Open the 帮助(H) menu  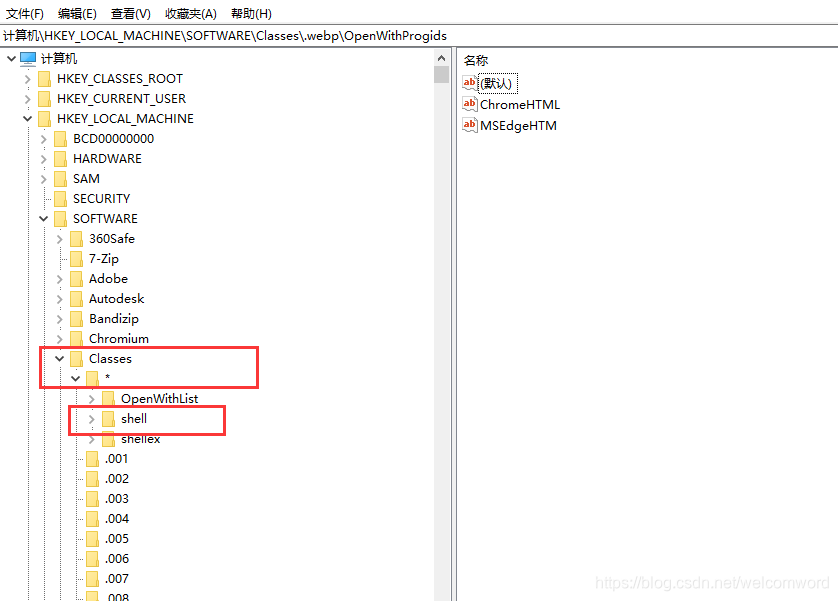tap(251, 13)
